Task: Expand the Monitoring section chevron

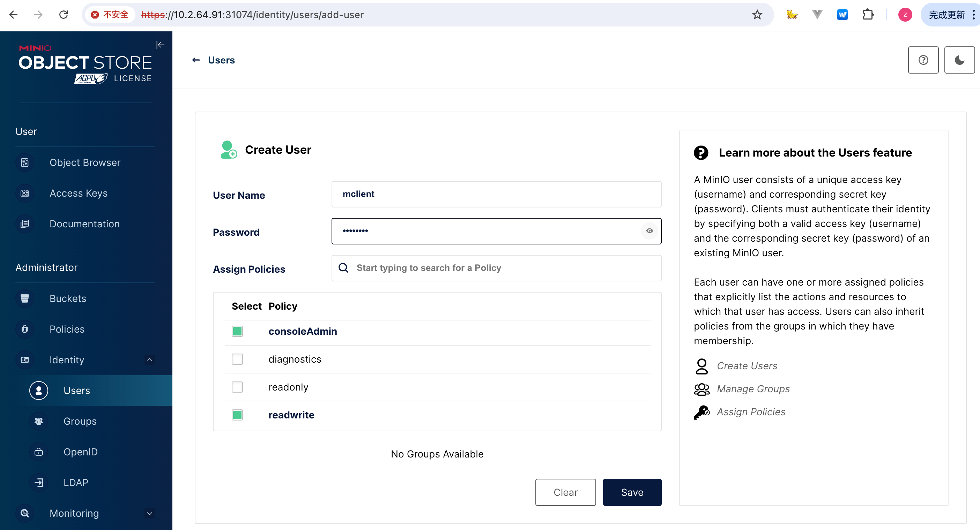Action: point(149,513)
